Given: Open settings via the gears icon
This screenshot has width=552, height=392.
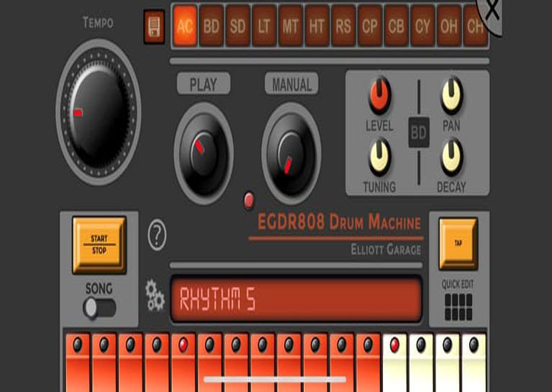Looking at the screenshot, I should click(155, 296).
